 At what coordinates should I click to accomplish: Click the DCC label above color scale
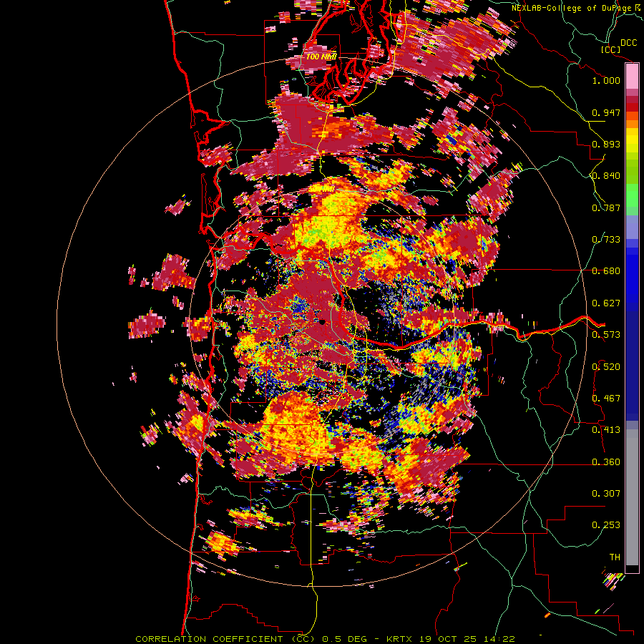pyautogui.click(x=628, y=43)
